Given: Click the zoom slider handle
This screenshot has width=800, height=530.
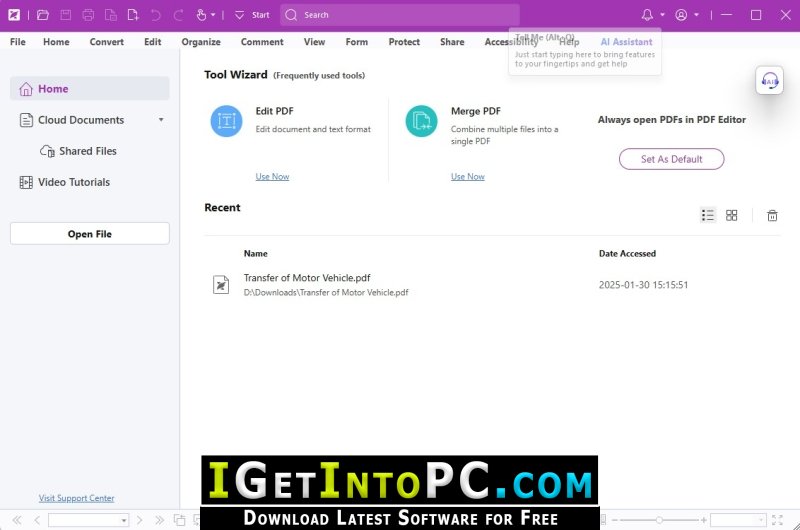Looking at the screenshot, I should 659,520.
